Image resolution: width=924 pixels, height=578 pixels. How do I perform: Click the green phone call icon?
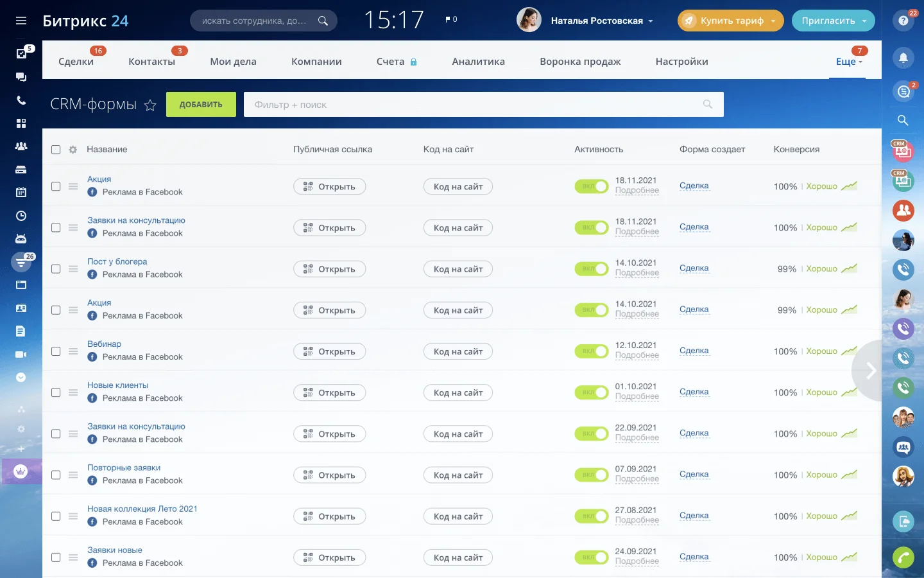pos(903,557)
